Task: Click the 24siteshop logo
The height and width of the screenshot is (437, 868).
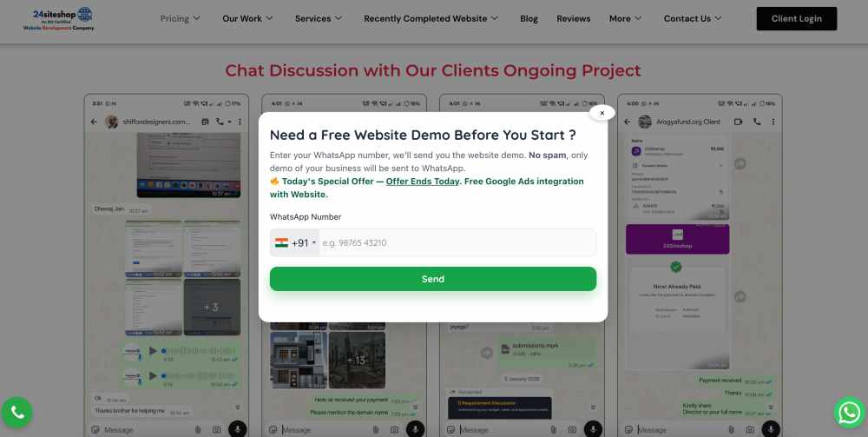Action: [x=59, y=18]
